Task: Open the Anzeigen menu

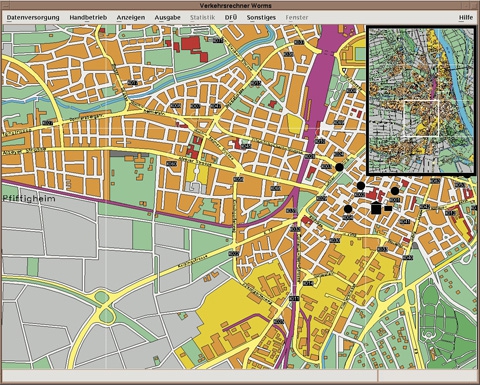Action: point(131,18)
